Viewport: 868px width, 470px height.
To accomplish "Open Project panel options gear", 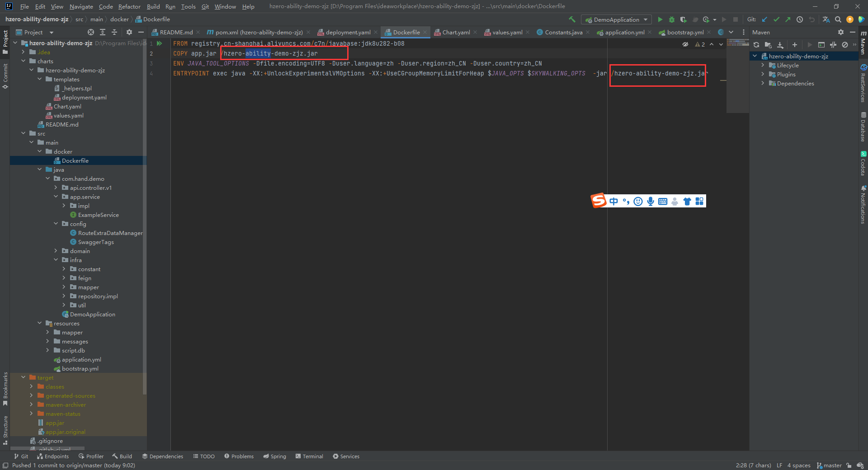I will point(129,32).
